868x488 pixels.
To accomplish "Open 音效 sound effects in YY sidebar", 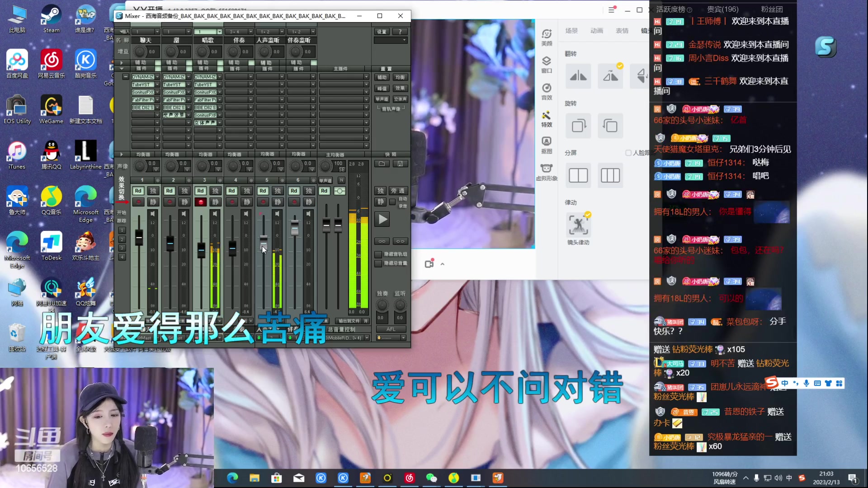I will click(x=547, y=92).
